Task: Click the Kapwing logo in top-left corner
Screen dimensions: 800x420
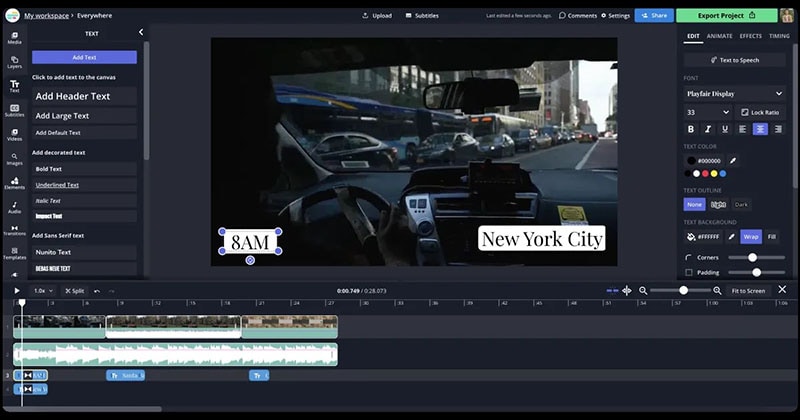Action: click(x=12, y=15)
